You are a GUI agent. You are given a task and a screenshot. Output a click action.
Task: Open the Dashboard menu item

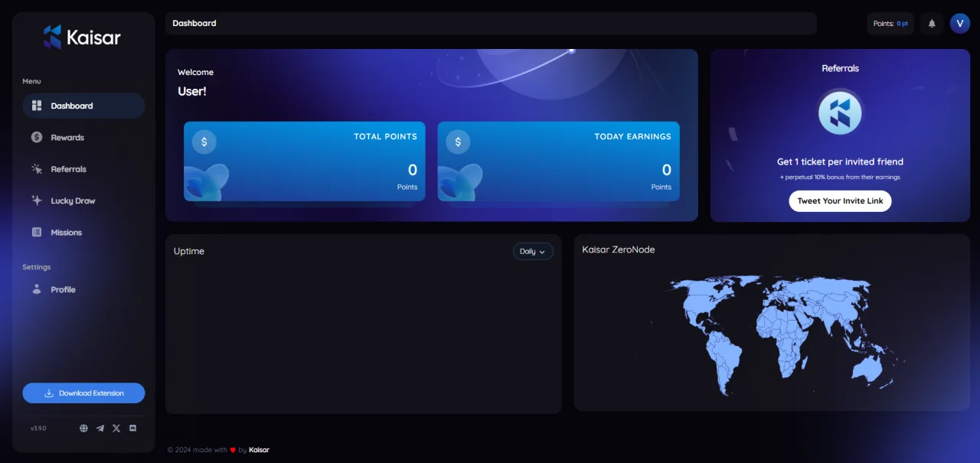click(x=83, y=106)
